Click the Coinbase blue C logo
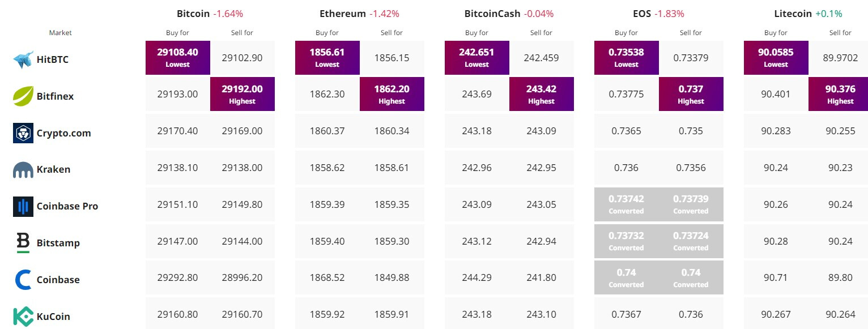The height and width of the screenshot is (329, 868). point(23,280)
